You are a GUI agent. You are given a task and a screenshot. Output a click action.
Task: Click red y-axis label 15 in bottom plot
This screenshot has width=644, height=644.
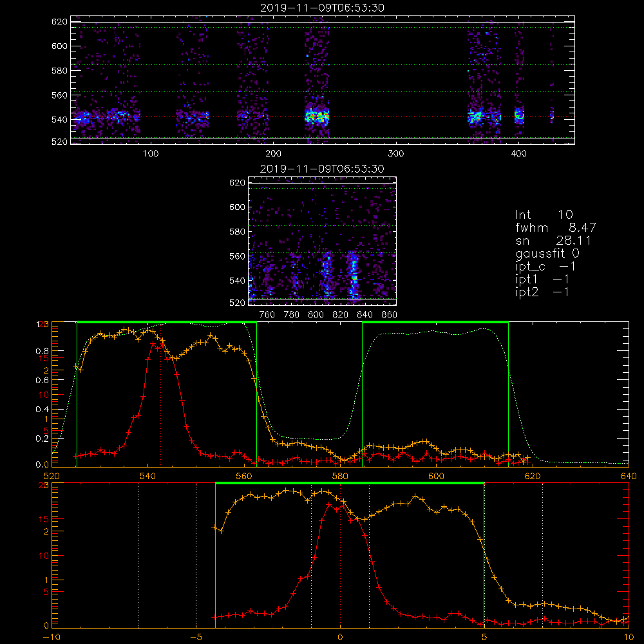coord(43,519)
